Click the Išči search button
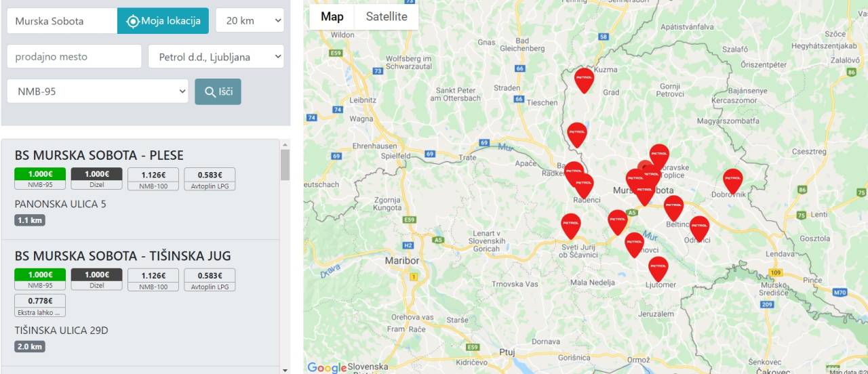 [x=218, y=91]
